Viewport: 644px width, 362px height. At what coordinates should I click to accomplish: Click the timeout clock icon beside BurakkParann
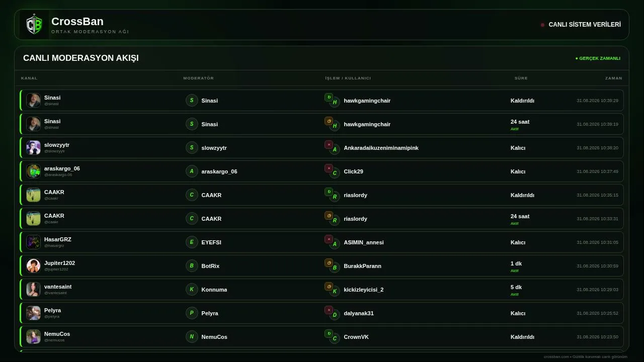click(x=329, y=262)
